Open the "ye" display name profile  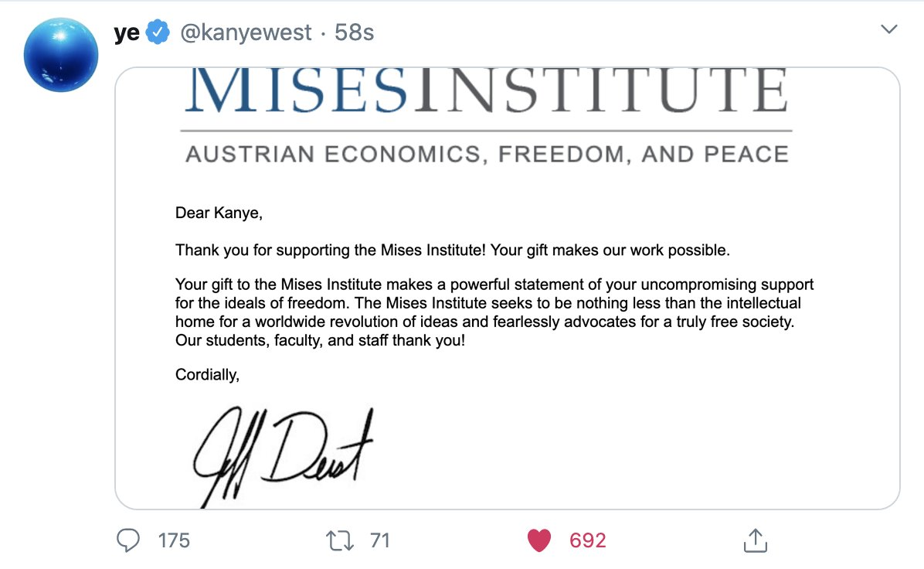coord(127,32)
